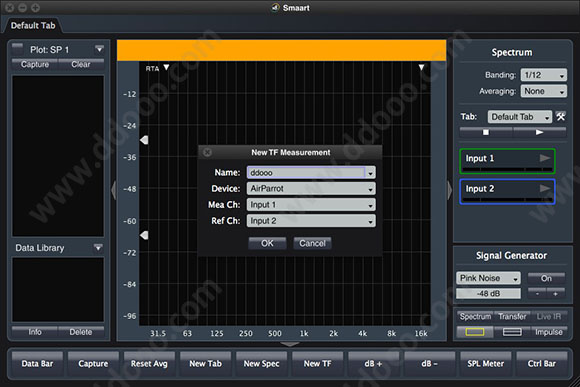
Task: Open Name combo box dropdown arrow
Action: [370, 173]
